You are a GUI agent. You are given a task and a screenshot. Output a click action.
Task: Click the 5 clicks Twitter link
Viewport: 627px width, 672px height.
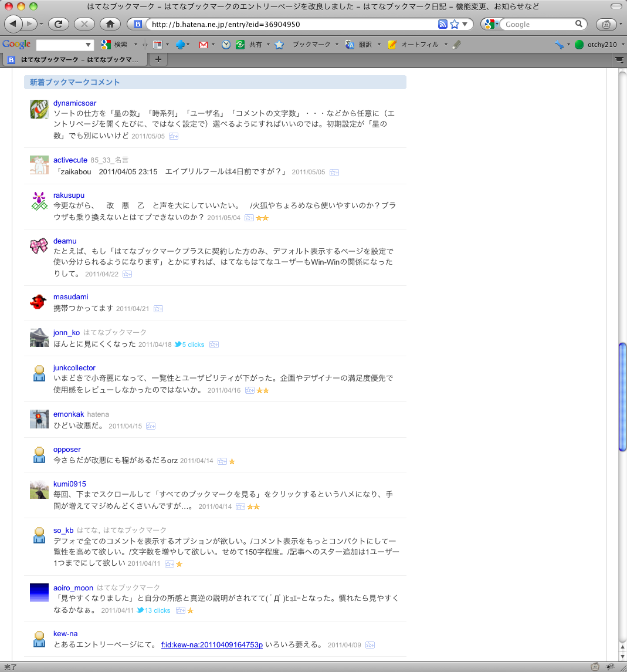(x=189, y=345)
